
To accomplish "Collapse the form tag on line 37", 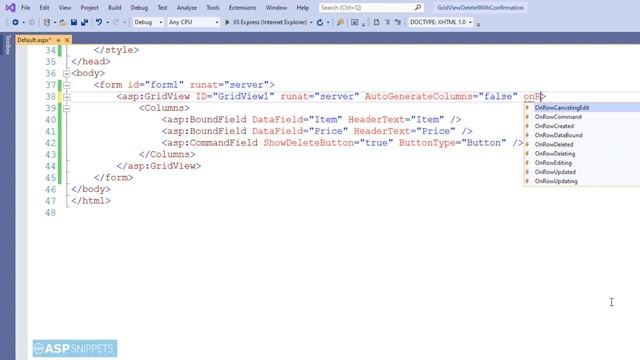I will click(x=67, y=85).
